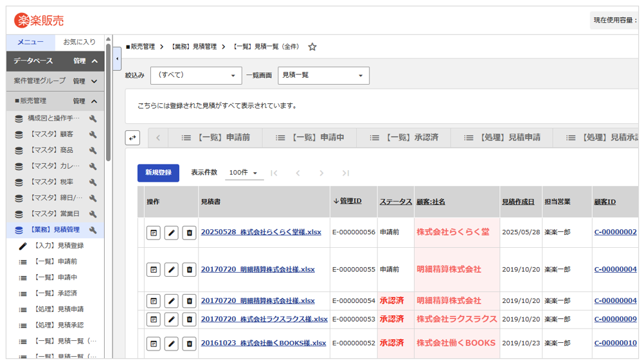Open the detail view icon for E-000000054 row
644x364 pixels.
tap(153, 300)
